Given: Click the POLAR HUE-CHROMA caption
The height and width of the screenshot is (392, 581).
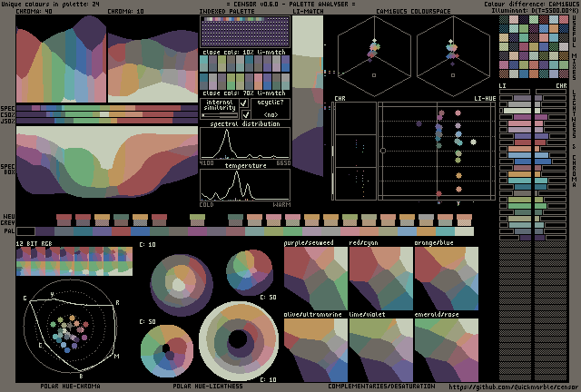Looking at the screenshot, I should [x=71, y=386].
